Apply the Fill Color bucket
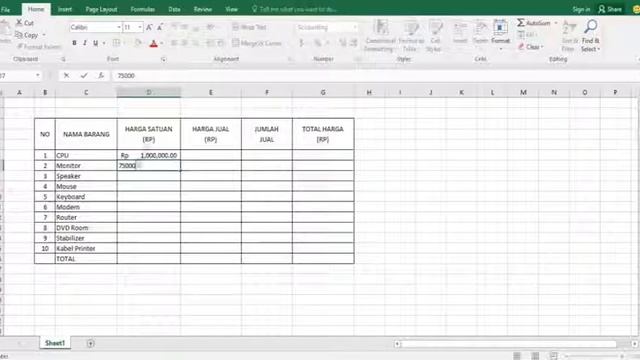Screen dimensions: 640x360 (138, 43)
